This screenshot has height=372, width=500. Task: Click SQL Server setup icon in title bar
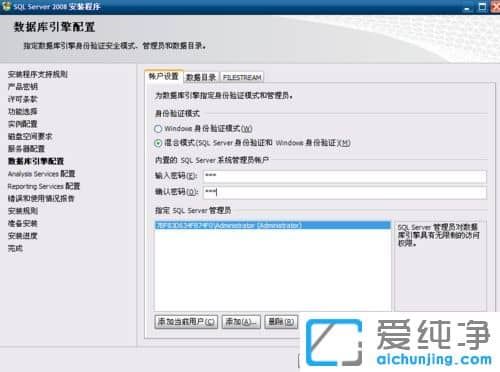6,6
